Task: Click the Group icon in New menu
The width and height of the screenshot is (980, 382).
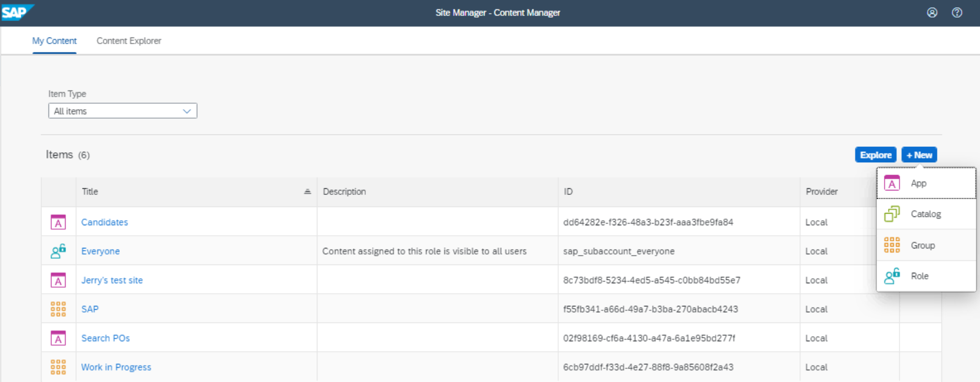Action: (892, 245)
